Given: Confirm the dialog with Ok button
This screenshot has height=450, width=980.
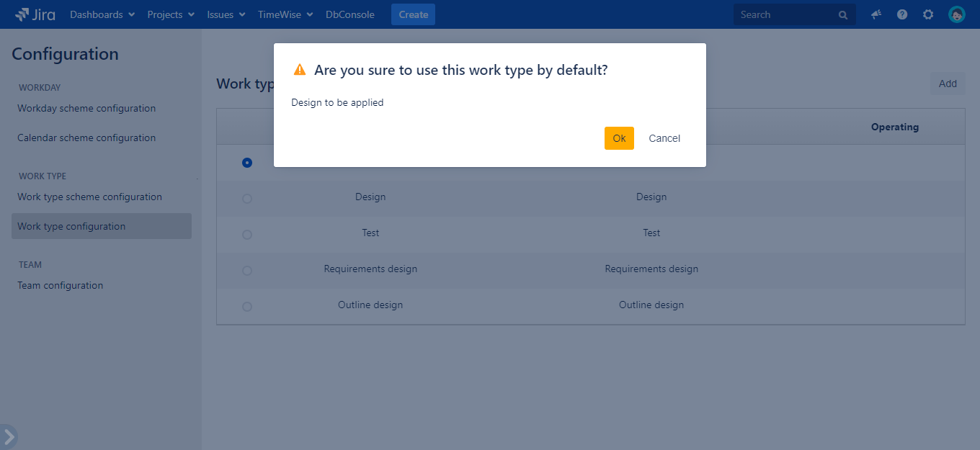Looking at the screenshot, I should click(x=619, y=138).
